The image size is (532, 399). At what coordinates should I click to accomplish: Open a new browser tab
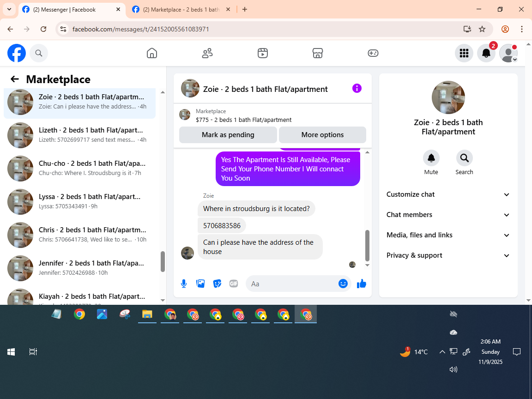[x=245, y=10]
